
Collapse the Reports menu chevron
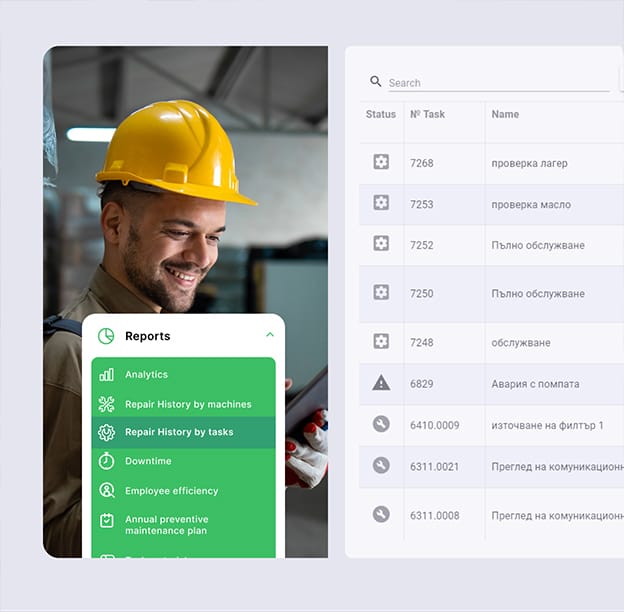coord(270,335)
